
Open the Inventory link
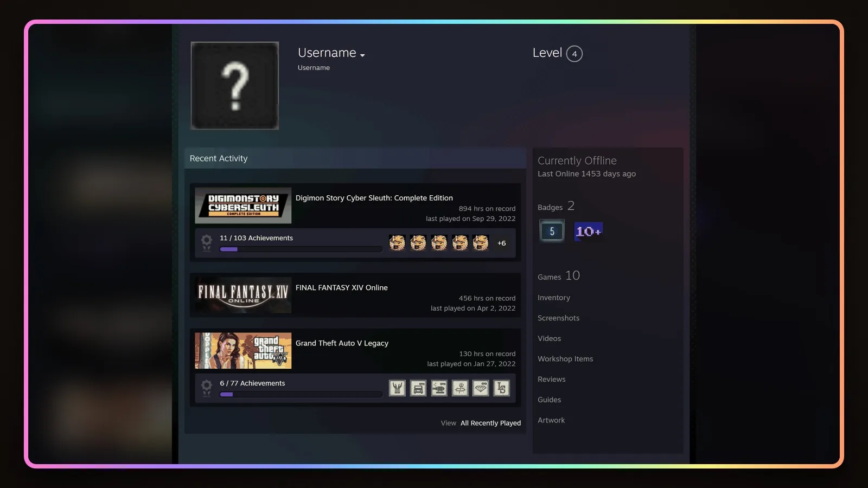coord(554,298)
